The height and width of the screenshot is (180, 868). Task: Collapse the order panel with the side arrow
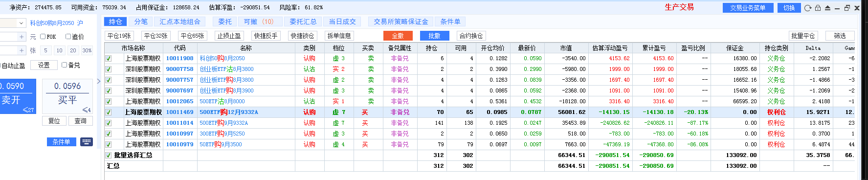(98, 81)
